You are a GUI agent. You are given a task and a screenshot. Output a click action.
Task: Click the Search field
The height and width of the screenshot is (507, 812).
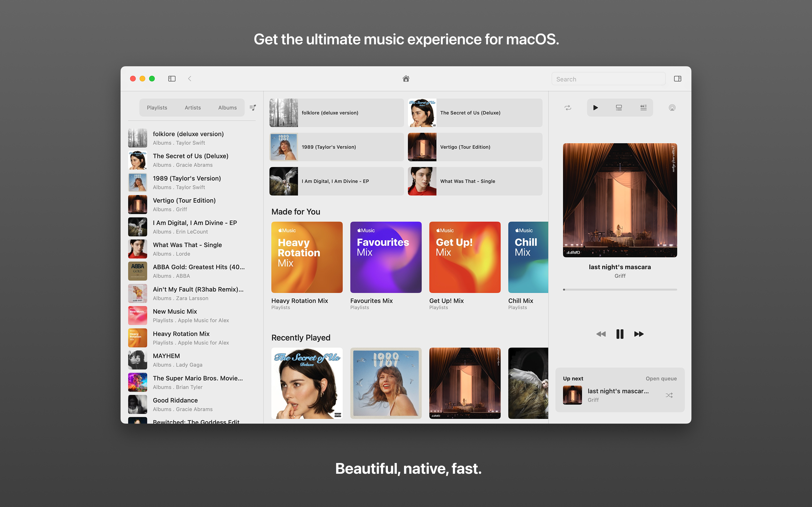point(608,79)
